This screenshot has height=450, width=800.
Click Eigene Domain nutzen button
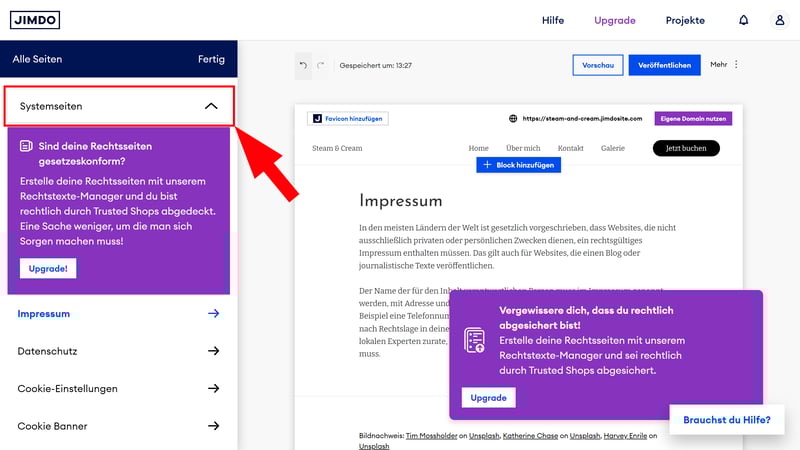[x=693, y=118]
